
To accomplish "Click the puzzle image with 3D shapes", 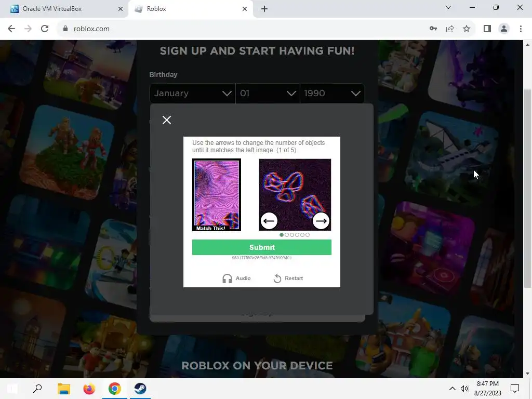I will 295,195.
